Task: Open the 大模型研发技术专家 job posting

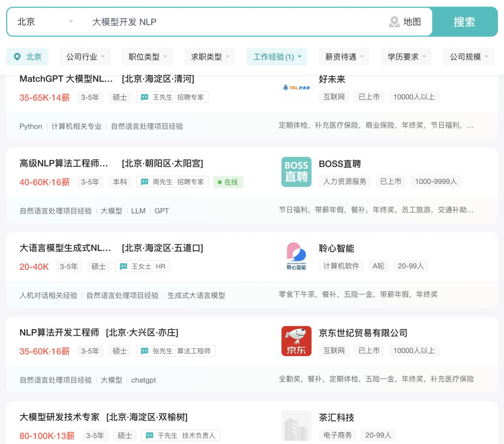Action: point(59,417)
